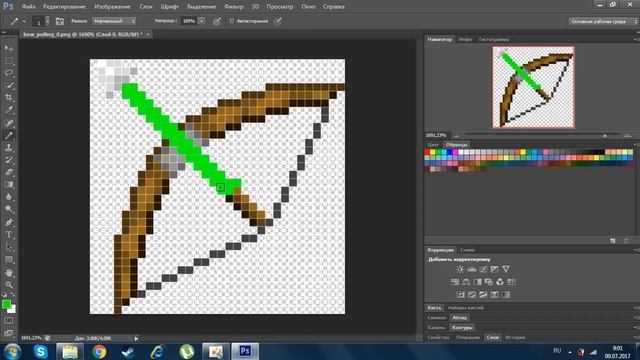Image resolution: width=640 pixels, height=360 pixels.
Task: Open the Образцы panel menu
Action: click(636, 144)
